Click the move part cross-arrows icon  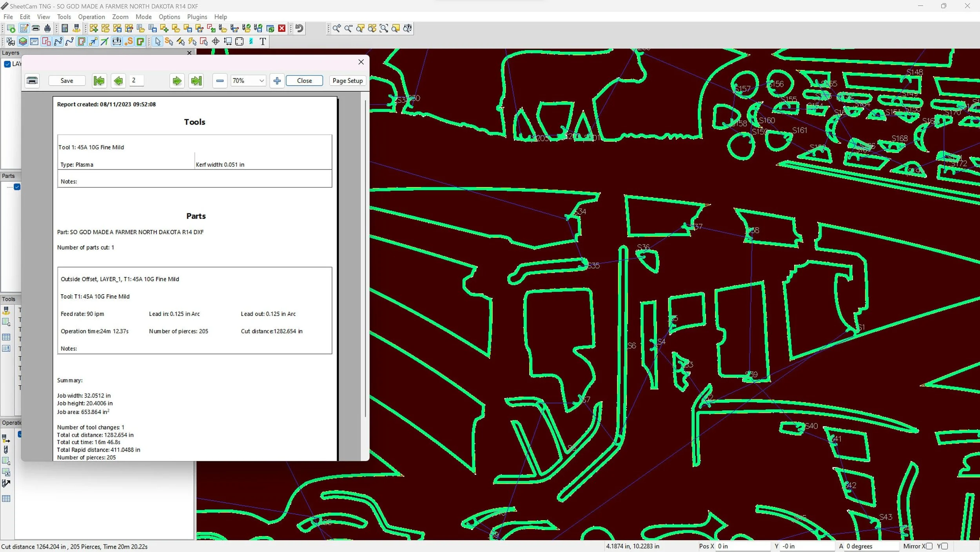(215, 41)
